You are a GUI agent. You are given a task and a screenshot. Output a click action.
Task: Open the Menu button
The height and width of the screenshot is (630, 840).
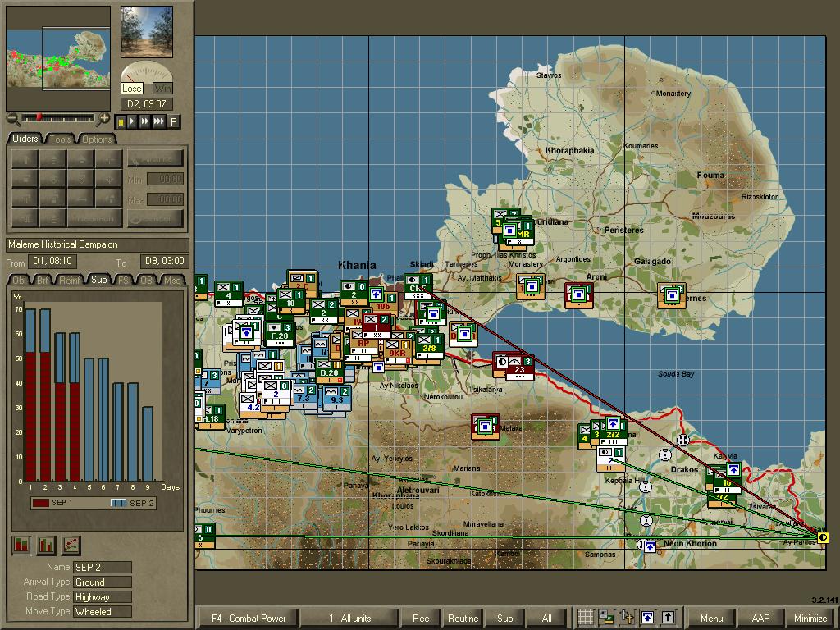(711, 619)
